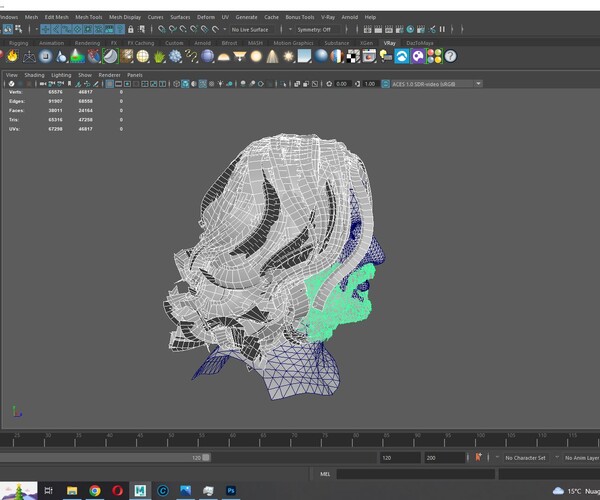Click the viewport exposure 0.00 field
The height and width of the screenshot is (500, 600).
(341, 84)
